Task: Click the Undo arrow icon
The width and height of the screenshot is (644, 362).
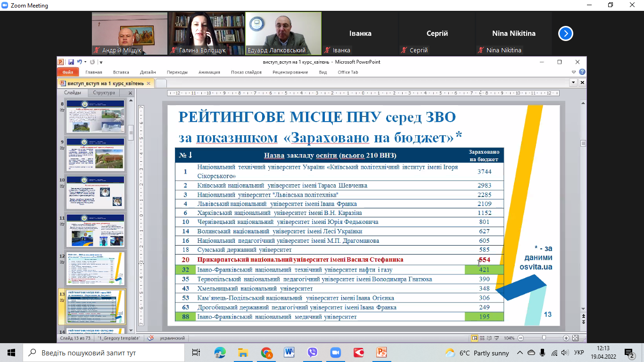Action: (x=79, y=62)
